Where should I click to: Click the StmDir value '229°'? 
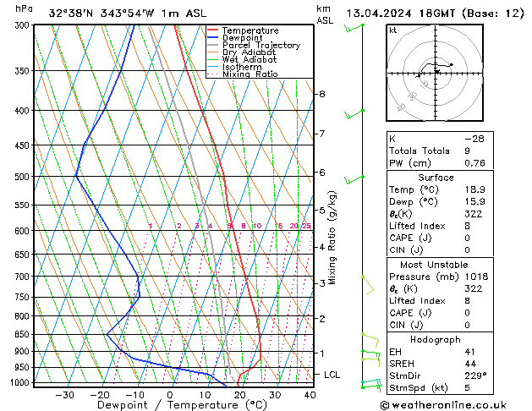click(475, 376)
